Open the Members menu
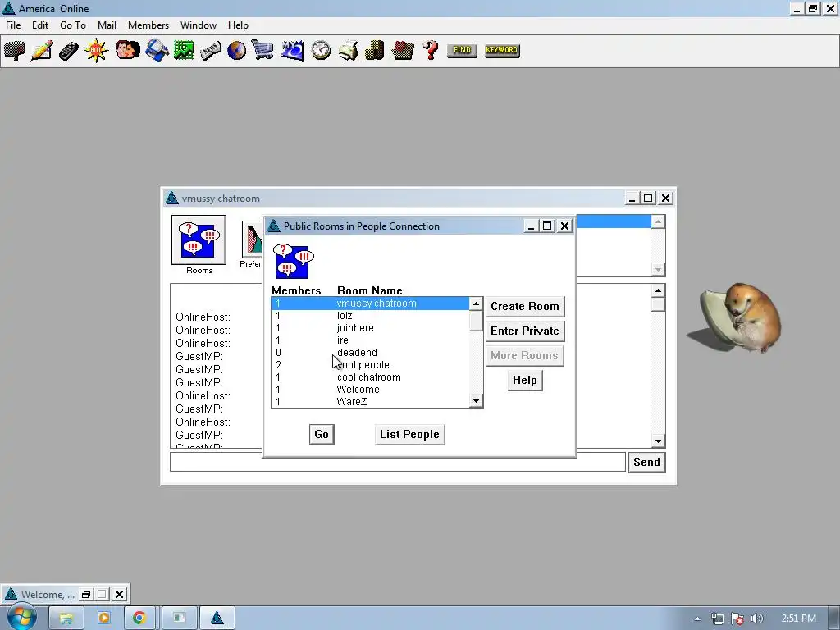Screen dimensions: 840x630 point(148,25)
